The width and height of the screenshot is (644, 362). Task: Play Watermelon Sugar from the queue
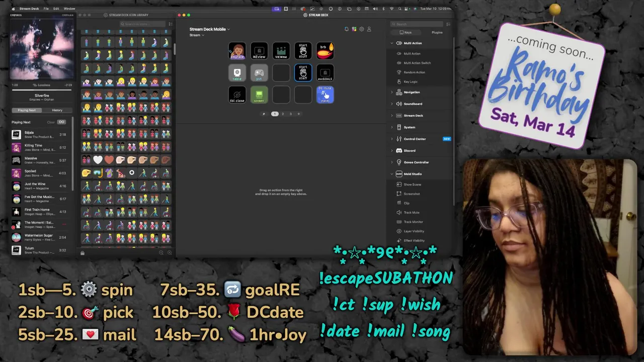coord(40,237)
